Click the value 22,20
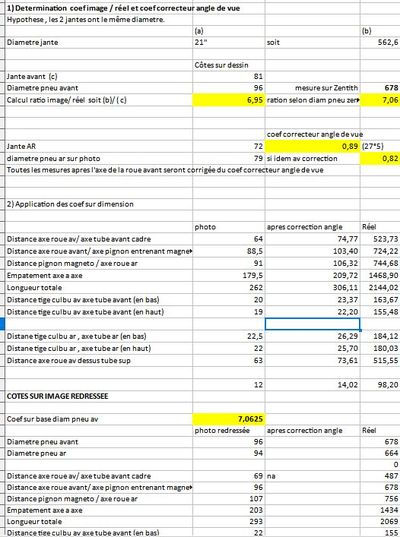This screenshot has width=400, height=537. 312,312
